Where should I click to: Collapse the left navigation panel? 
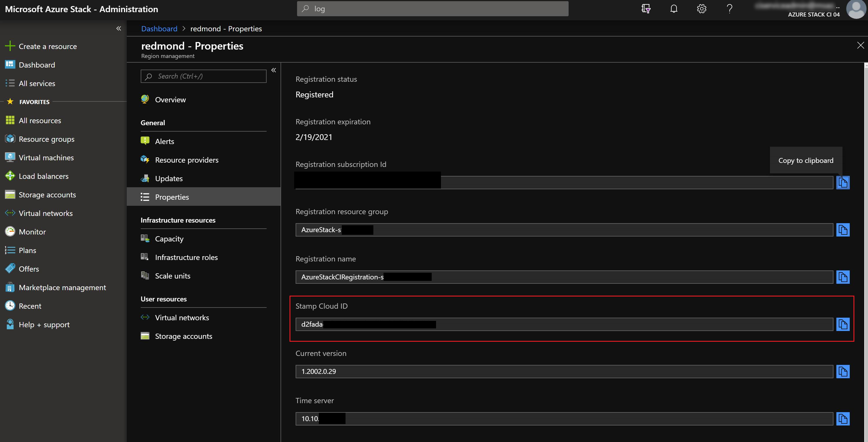(119, 28)
